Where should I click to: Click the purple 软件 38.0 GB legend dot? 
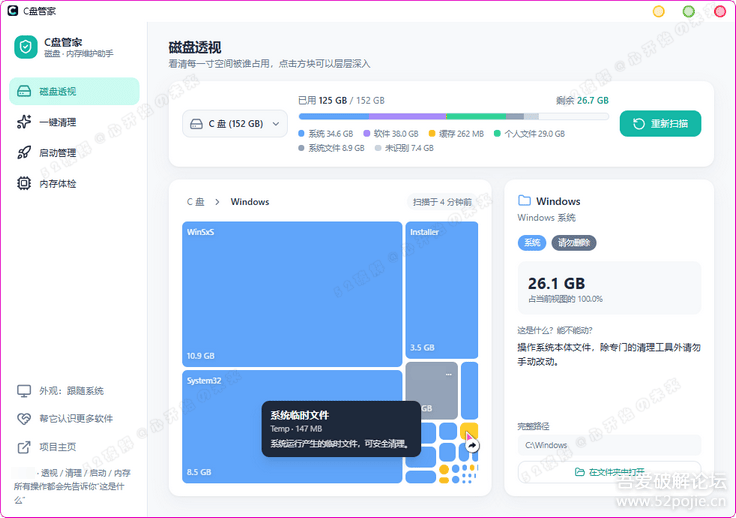[x=367, y=134]
